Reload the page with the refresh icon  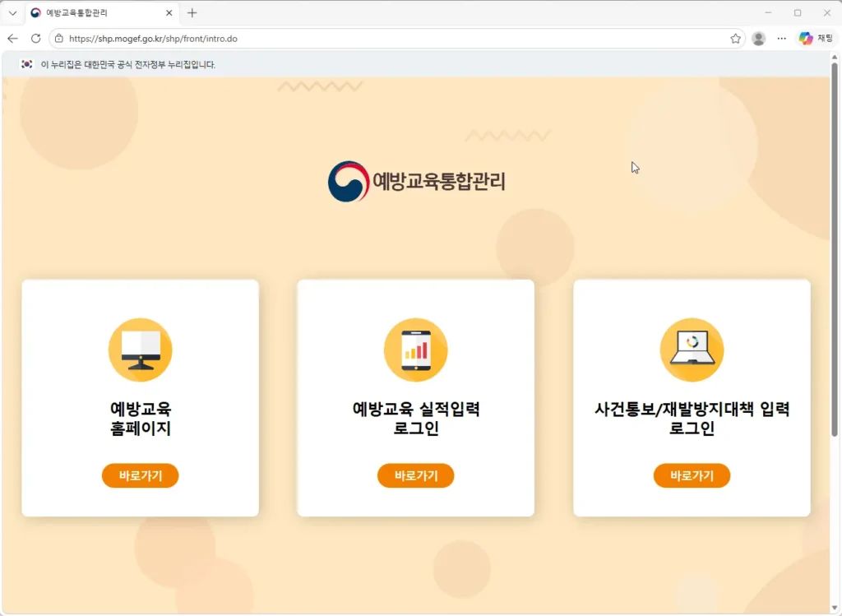point(35,38)
